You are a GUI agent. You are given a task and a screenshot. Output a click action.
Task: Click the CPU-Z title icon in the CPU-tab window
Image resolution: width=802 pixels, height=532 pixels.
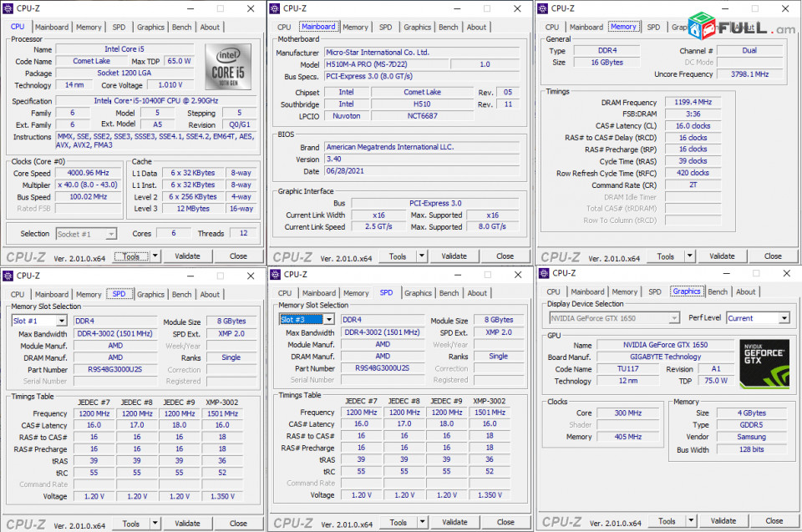(x=8, y=8)
